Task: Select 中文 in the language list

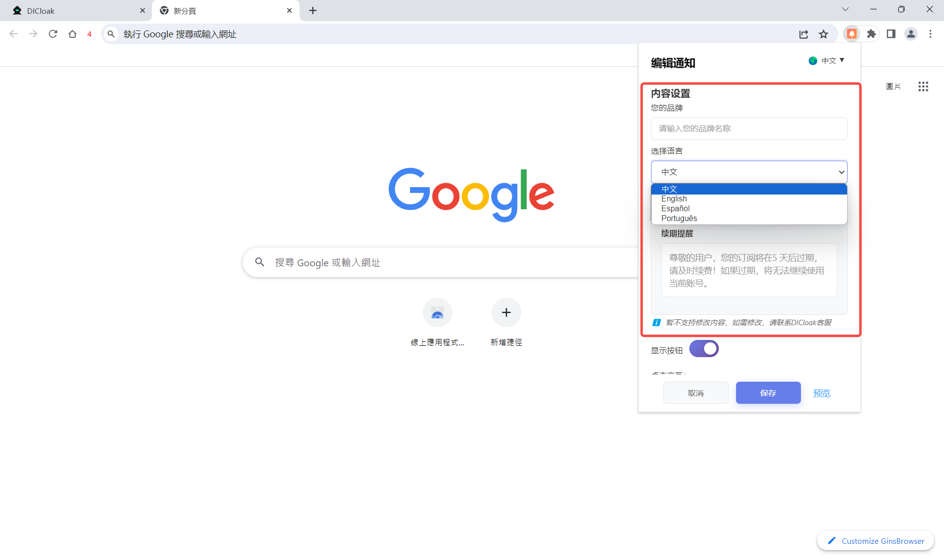Action: point(749,189)
